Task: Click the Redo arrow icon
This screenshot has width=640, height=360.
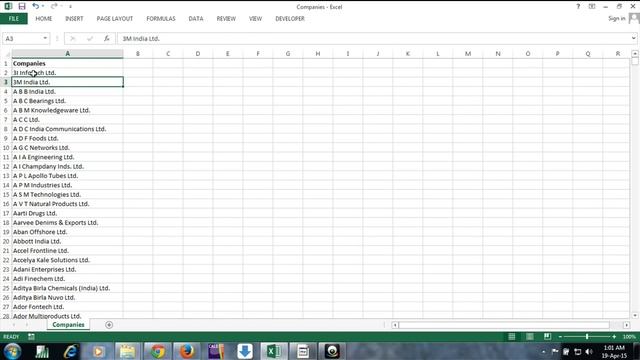Action: (54, 6)
